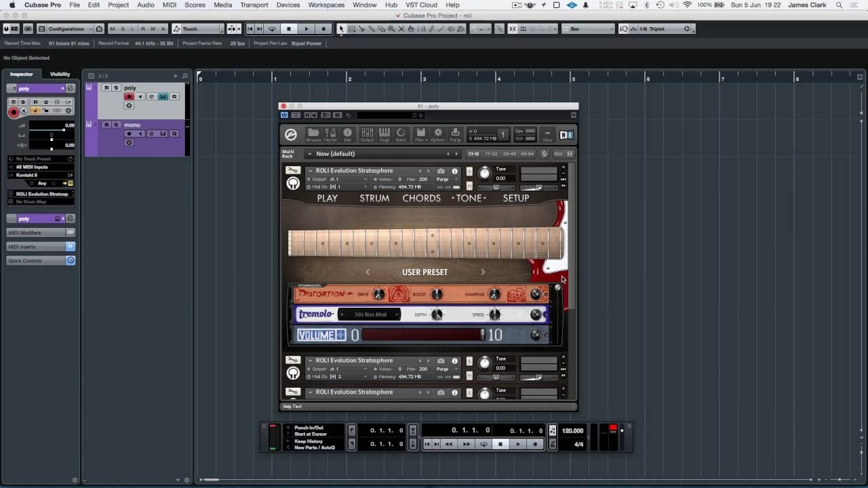Select the 01-16 multi rack page

pos(474,154)
